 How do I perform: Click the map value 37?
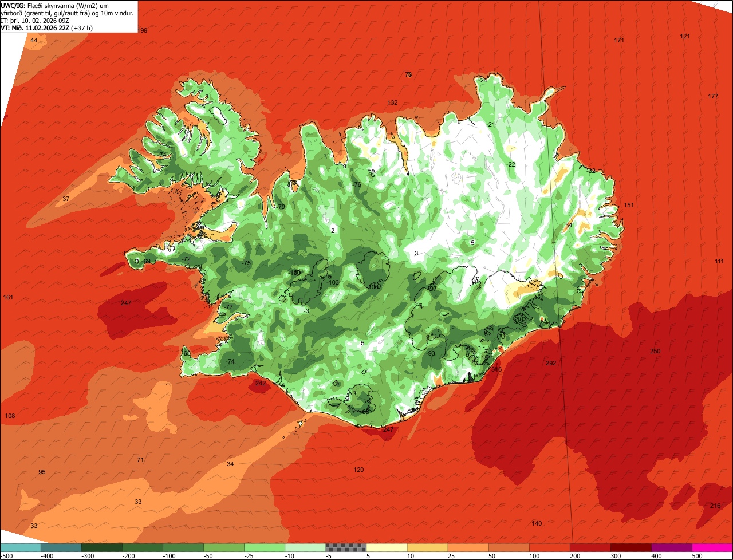point(66,199)
